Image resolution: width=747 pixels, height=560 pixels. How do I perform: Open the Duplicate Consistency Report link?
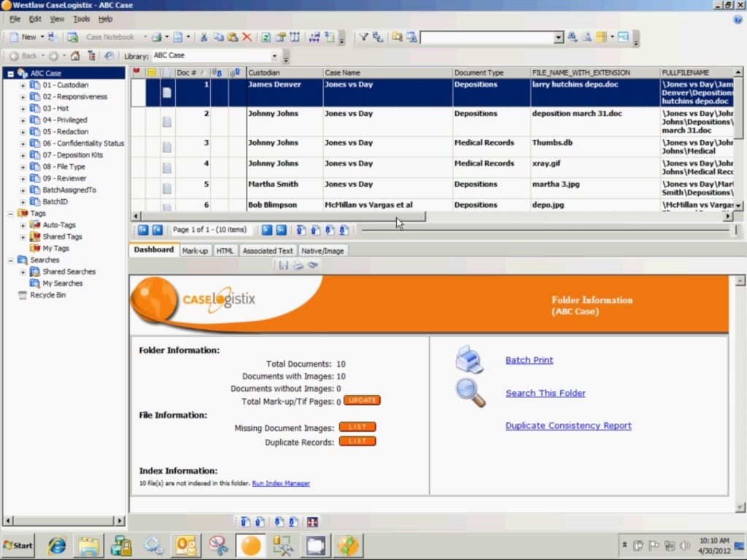pos(568,426)
